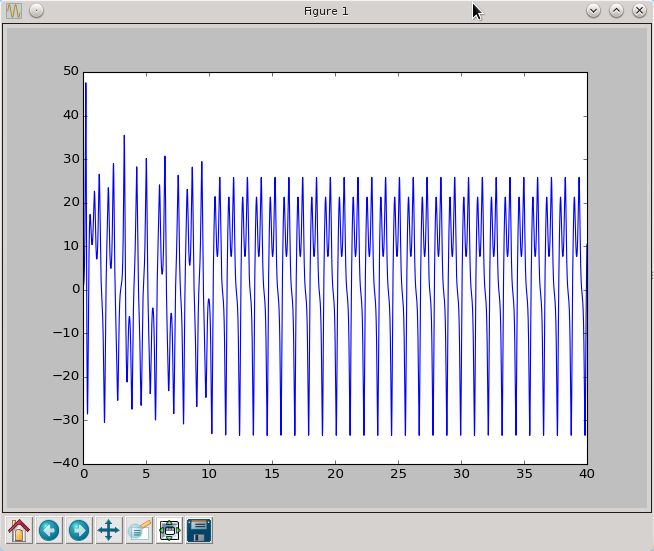Reset the plot to original home view
The image size is (654, 551).
coord(19,530)
